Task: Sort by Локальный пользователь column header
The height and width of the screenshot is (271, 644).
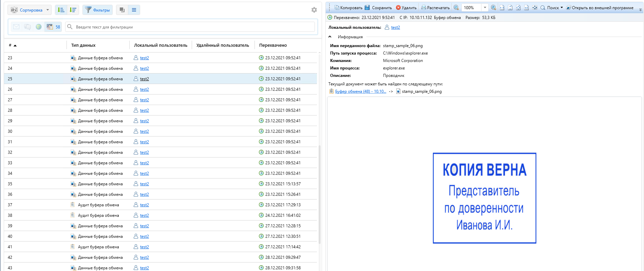Action: (x=160, y=45)
